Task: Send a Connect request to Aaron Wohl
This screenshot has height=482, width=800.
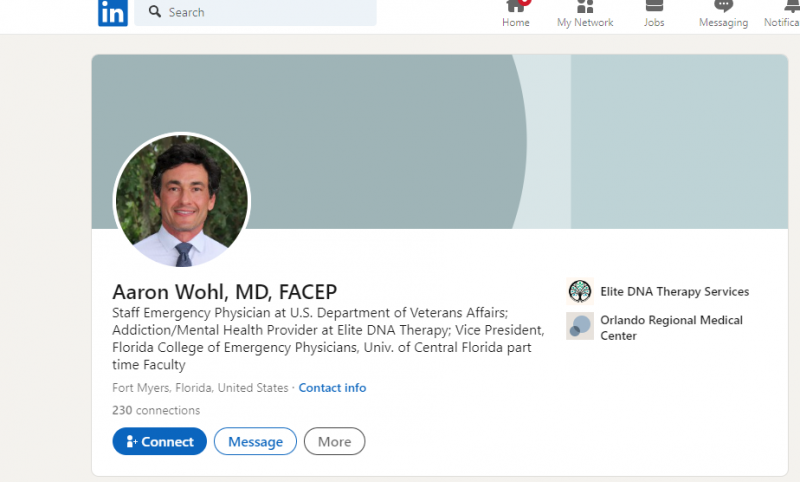Action: [160, 441]
